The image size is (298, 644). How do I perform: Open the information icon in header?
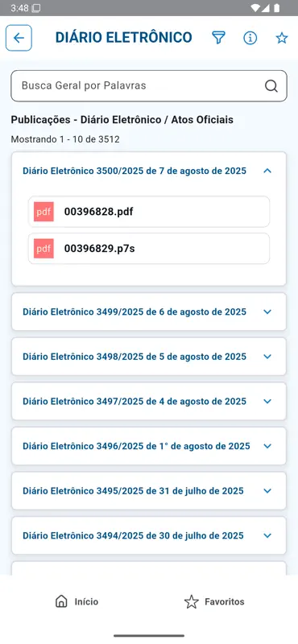tap(250, 38)
